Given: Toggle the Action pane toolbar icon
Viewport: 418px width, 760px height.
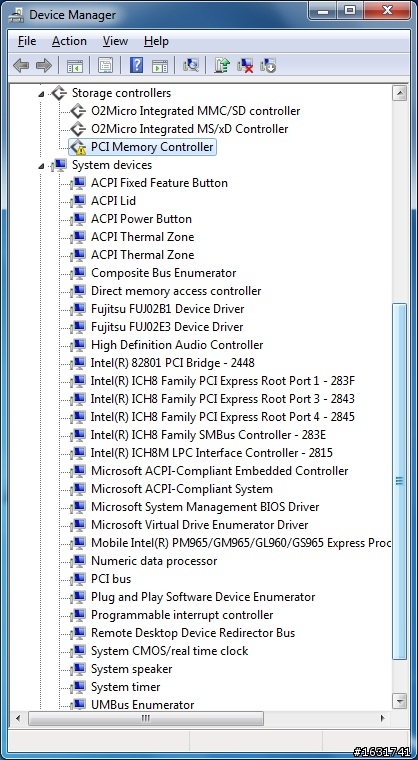Looking at the screenshot, I should pos(160,65).
